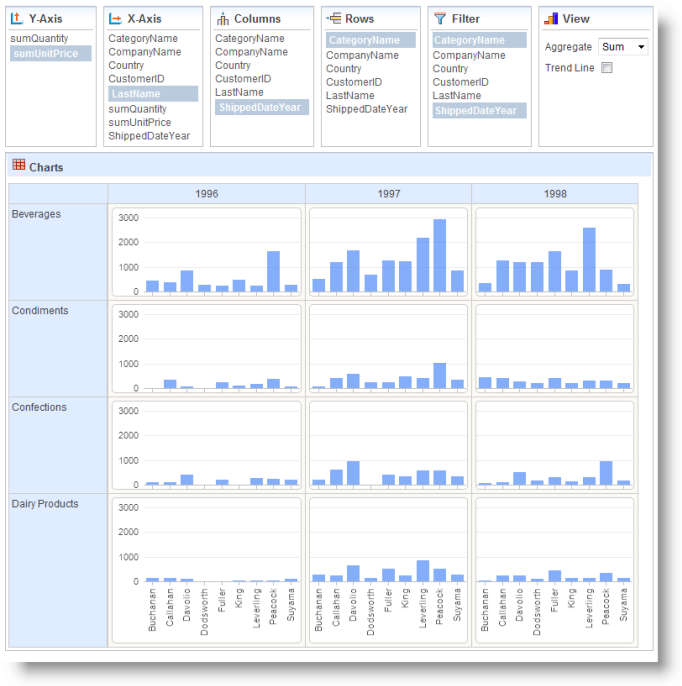Viewport: 682px width, 686px height.
Task: Select CompanyName in X-Axis list
Action: (x=144, y=52)
